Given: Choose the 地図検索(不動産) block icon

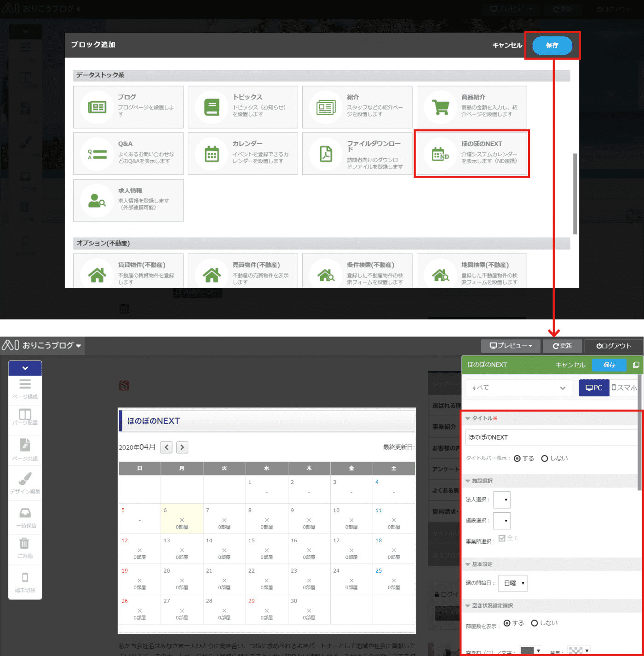Looking at the screenshot, I should pos(441,275).
